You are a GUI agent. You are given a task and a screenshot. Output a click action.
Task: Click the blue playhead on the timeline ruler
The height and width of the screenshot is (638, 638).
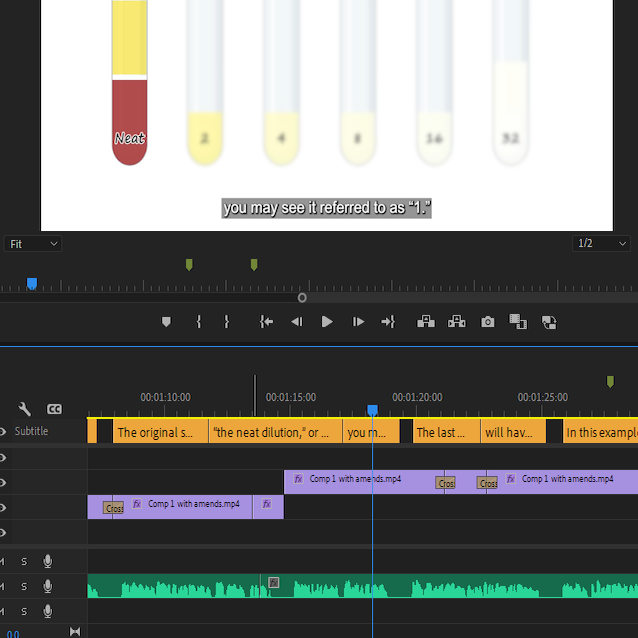point(372,410)
